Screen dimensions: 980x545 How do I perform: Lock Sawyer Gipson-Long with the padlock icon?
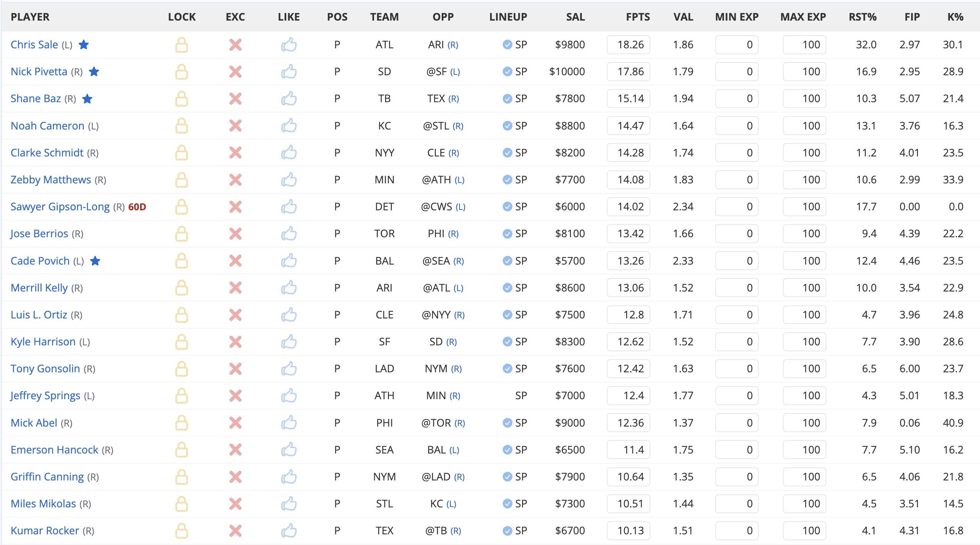pos(182,207)
